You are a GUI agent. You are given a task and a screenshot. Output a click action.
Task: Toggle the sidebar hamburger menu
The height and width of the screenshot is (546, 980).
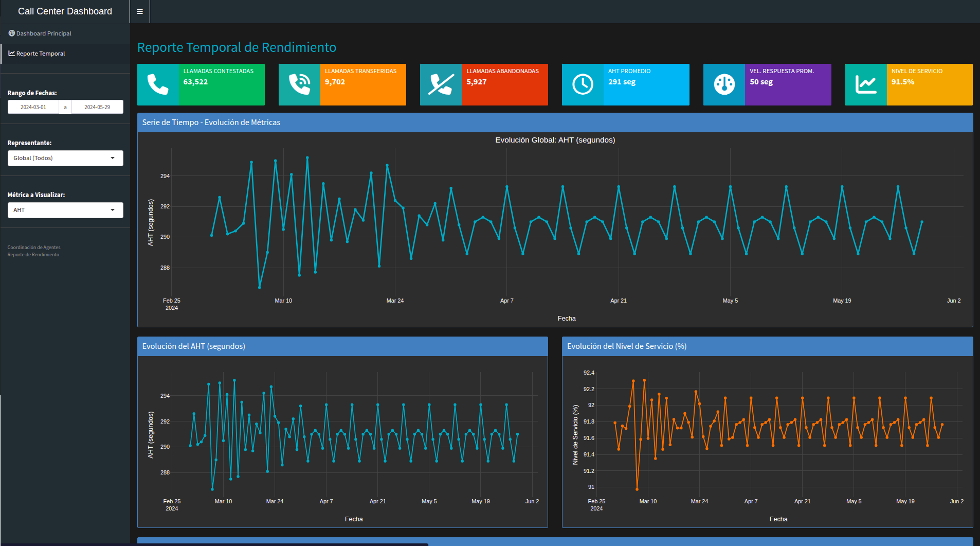[x=140, y=11]
